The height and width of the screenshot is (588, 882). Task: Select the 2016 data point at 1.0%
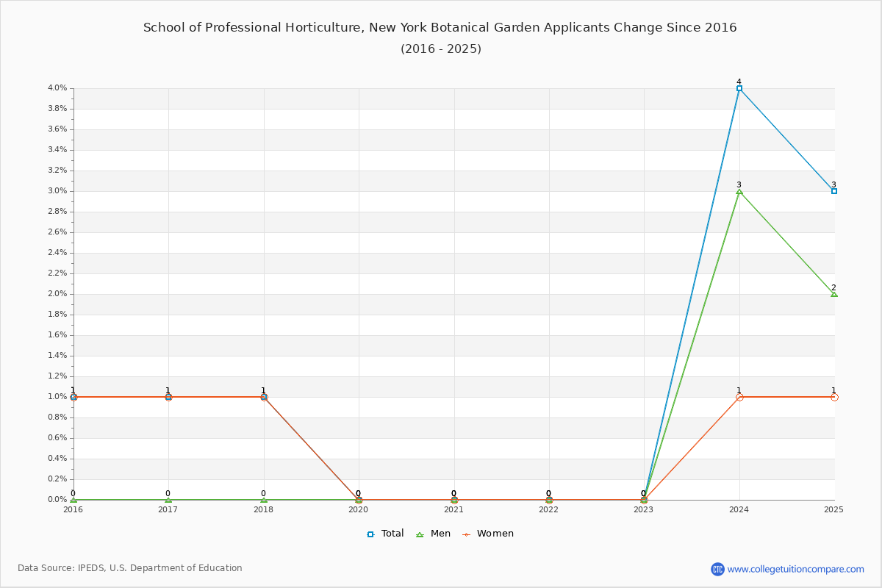click(73, 397)
